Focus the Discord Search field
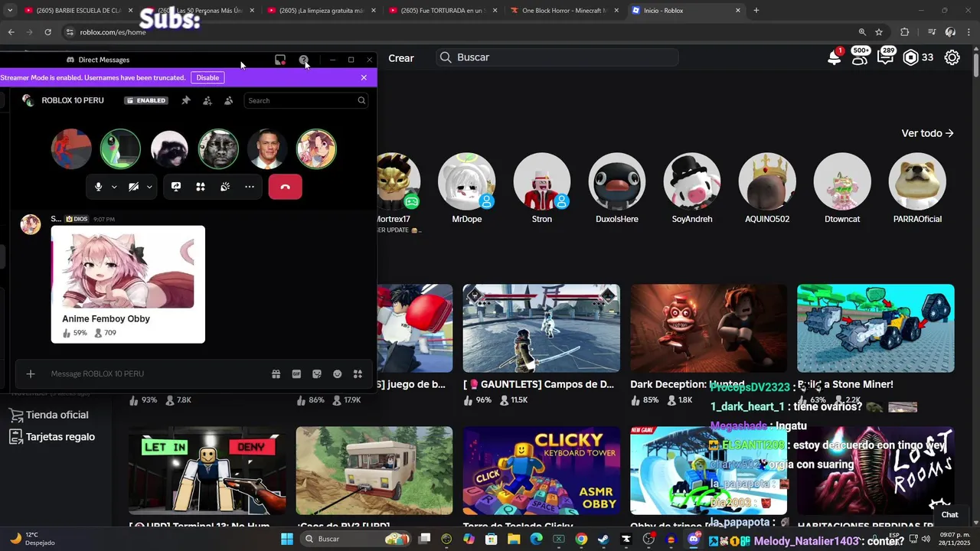 click(x=305, y=100)
